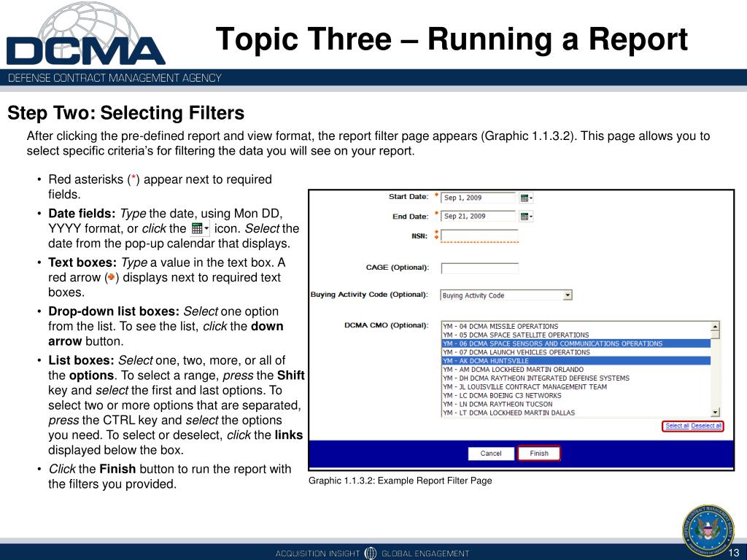
Task: Click the DCMA globe logo
Action: click(86, 34)
